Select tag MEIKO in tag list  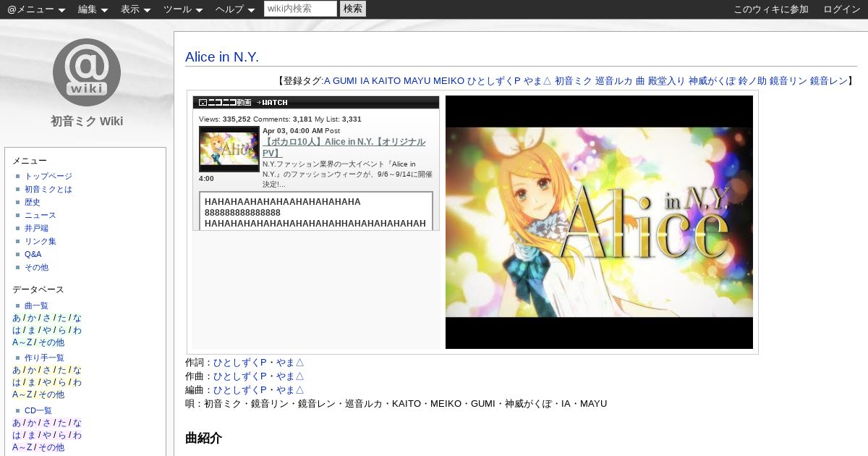[448, 81]
